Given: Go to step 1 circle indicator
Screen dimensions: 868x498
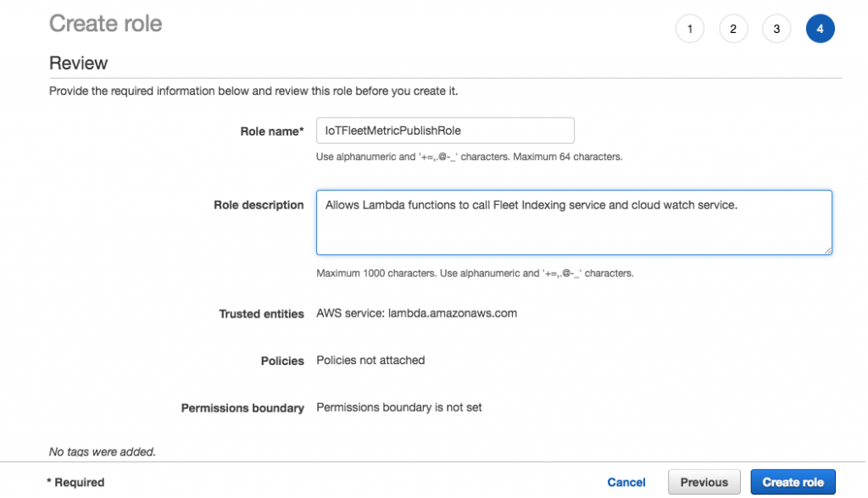Looking at the screenshot, I should coord(690,29).
